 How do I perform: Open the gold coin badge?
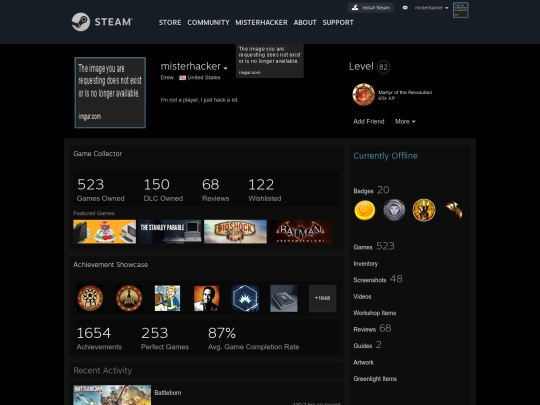coord(365,210)
